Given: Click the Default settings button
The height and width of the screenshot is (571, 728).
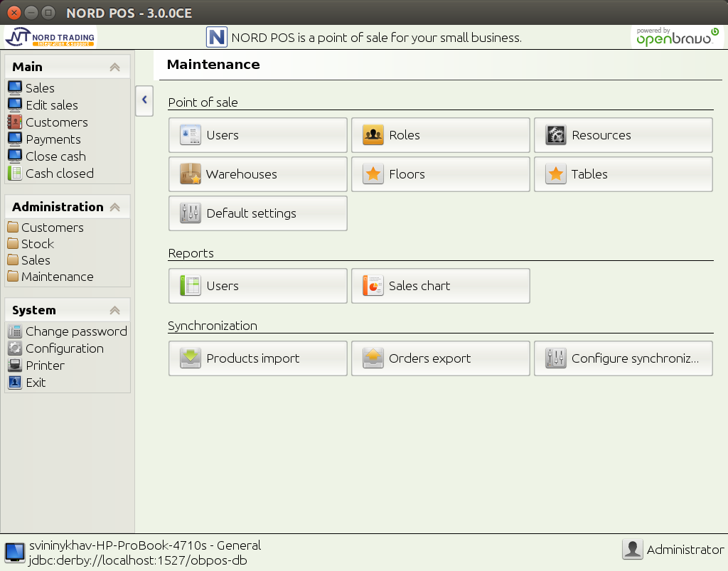Looking at the screenshot, I should (257, 213).
